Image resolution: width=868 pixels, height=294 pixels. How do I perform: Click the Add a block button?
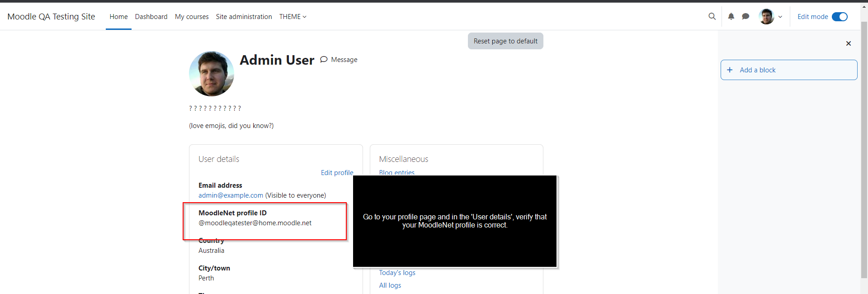(789, 70)
